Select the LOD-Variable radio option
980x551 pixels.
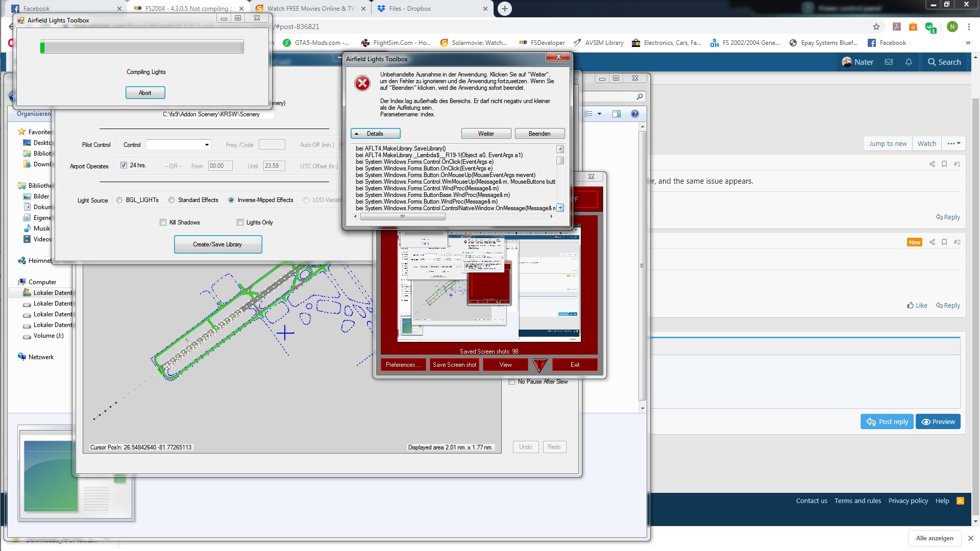click(x=306, y=200)
